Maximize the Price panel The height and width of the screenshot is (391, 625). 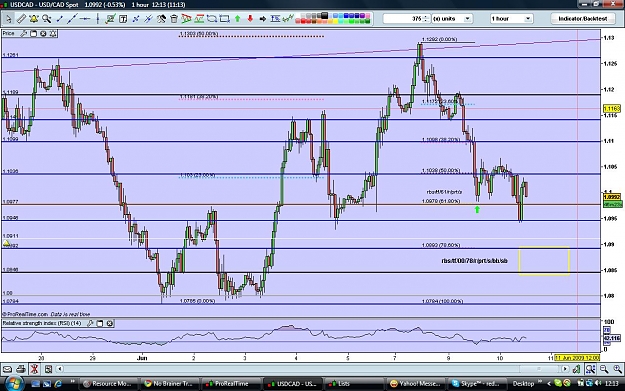point(34,34)
